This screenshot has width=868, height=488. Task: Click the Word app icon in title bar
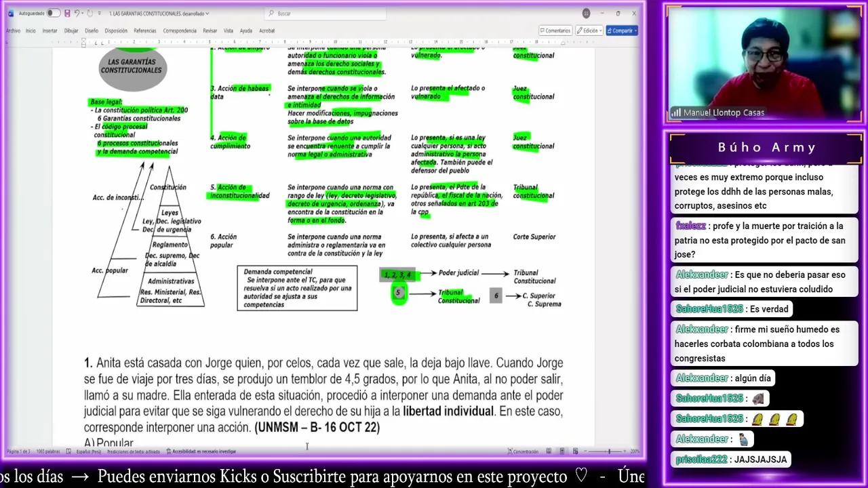[x=11, y=13]
